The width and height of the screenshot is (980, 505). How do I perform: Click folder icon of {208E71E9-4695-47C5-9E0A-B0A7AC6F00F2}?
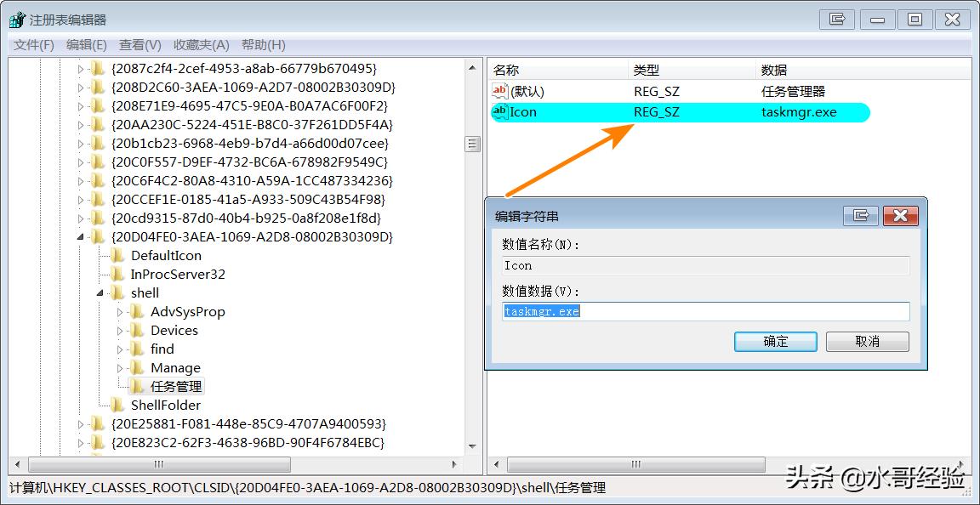click(97, 105)
